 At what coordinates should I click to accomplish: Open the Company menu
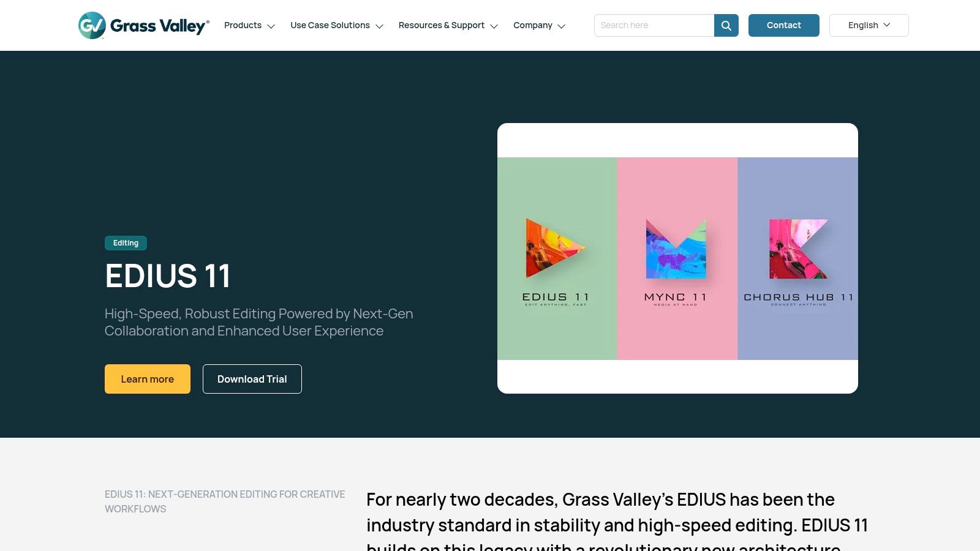(533, 25)
